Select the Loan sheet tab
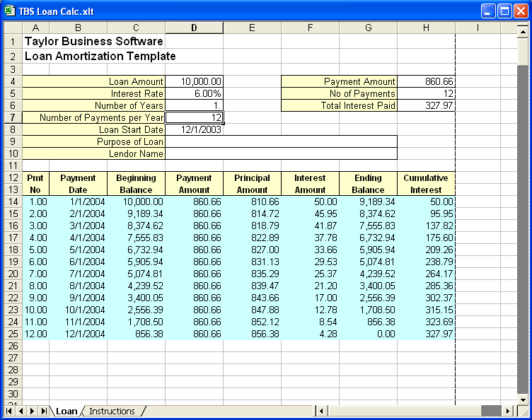The image size is (532, 420). point(66,411)
